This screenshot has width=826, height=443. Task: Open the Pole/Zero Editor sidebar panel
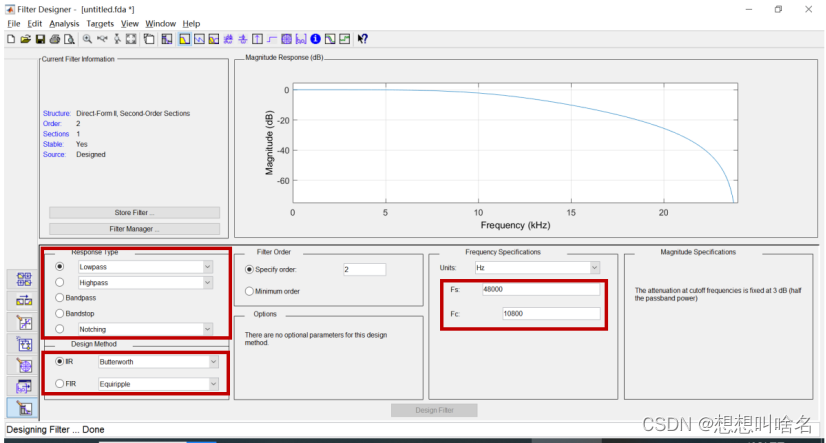pos(24,365)
